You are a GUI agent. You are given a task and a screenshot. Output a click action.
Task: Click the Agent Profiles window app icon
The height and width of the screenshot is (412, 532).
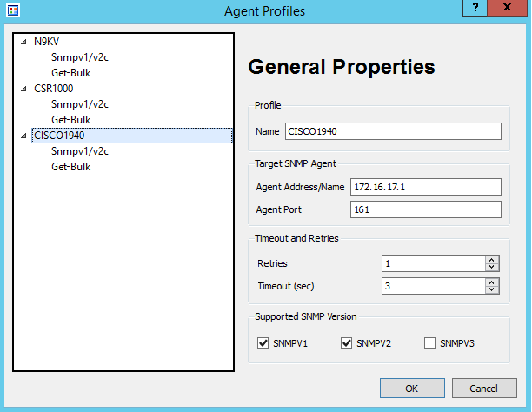click(13, 10)
